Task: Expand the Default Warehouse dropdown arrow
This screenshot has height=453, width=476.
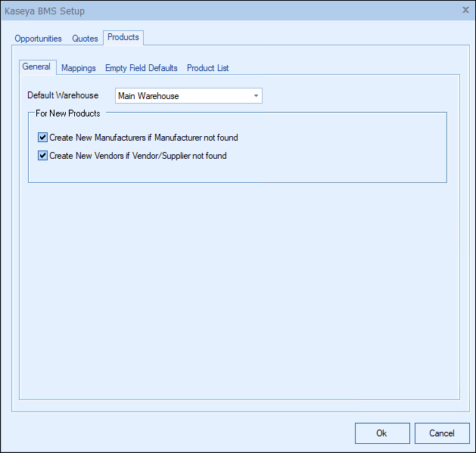Action: (x=256, y=96)
